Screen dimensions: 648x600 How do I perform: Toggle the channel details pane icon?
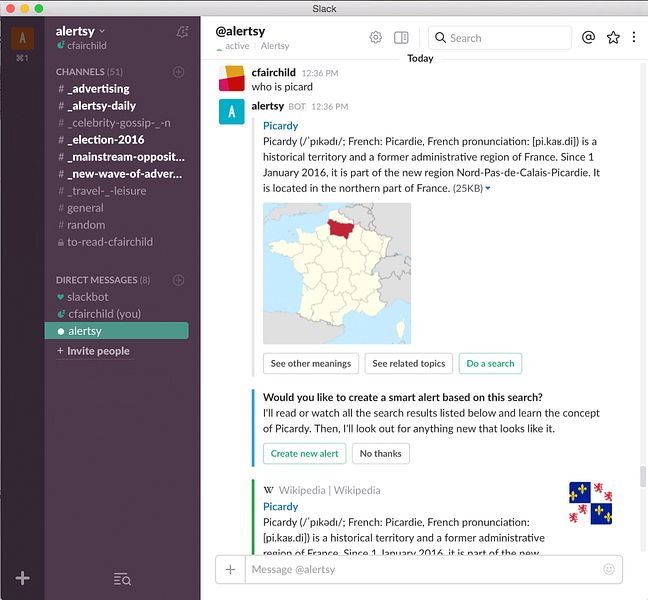401,38
